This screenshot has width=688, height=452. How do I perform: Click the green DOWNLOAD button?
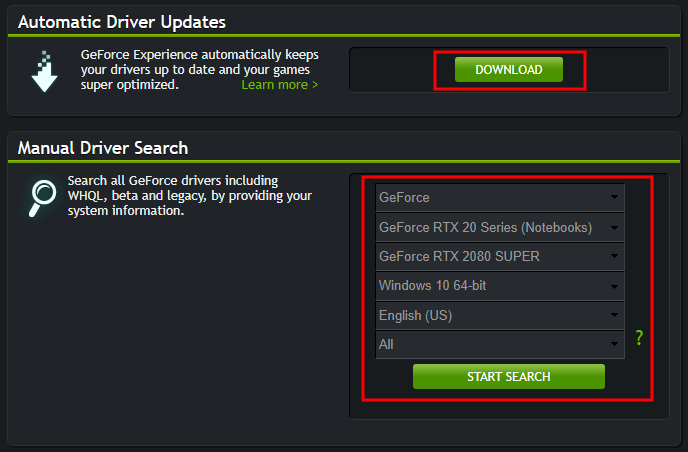tap(509, 69)
